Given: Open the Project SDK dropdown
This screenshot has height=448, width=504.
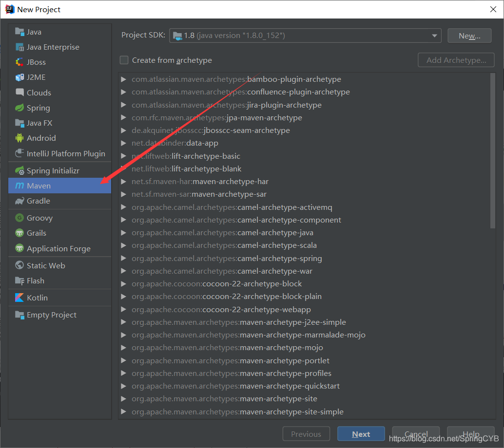Looking at the screenshot, I should coord(305,36).
